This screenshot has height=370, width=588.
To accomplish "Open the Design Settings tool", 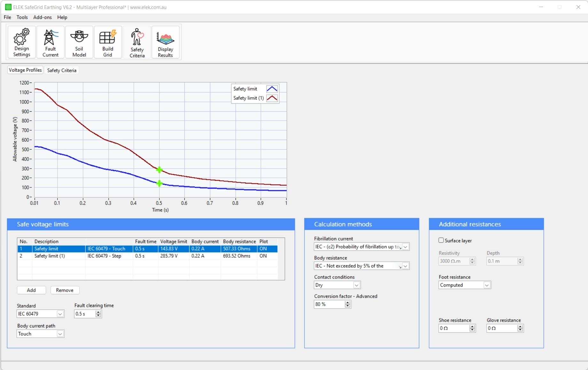I will pyautogui.click(x=21, y=42).
